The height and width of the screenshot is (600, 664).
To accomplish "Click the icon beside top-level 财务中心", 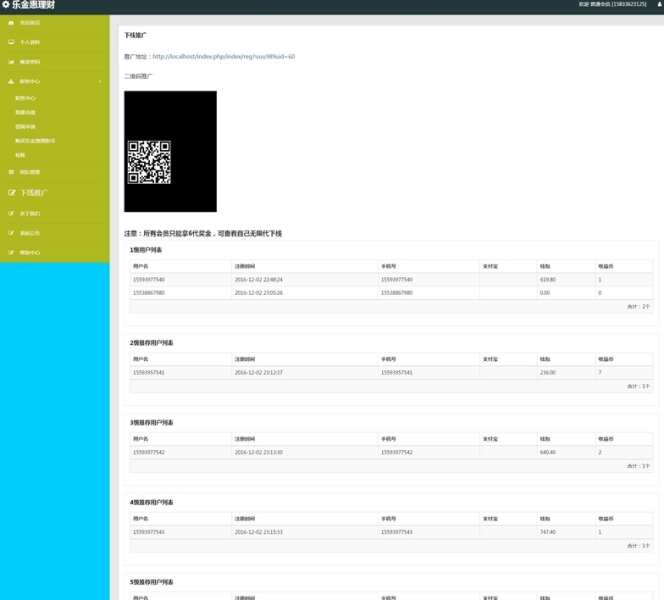I will 11,81.
